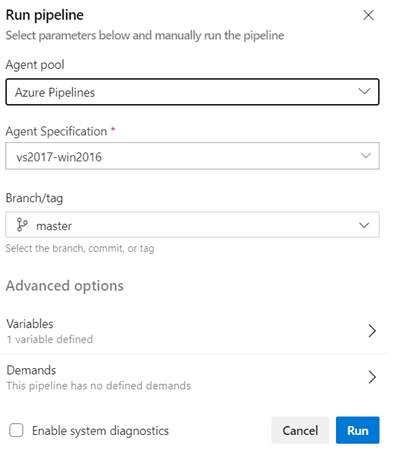393x456 pixels.
Task: Open the Azure Pipelines agent pool dropdown
Action: 192,92
